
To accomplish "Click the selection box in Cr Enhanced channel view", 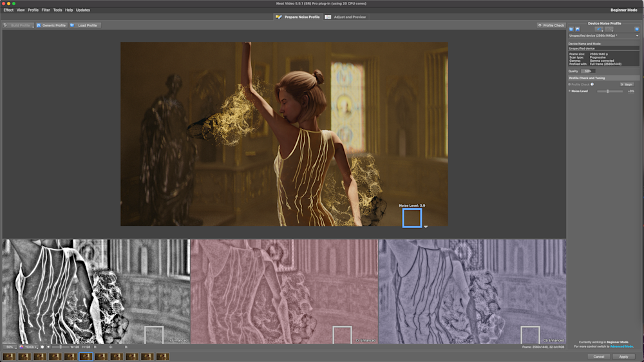I will click(342, 335).
